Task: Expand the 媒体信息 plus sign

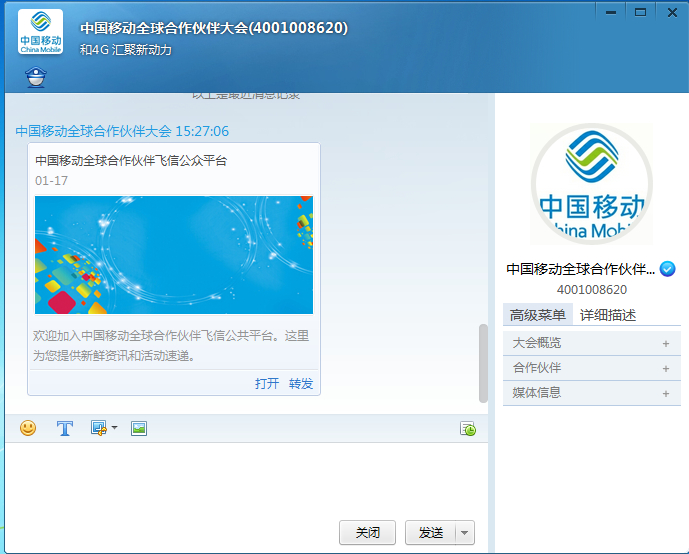Action: (x=666, y=394)
